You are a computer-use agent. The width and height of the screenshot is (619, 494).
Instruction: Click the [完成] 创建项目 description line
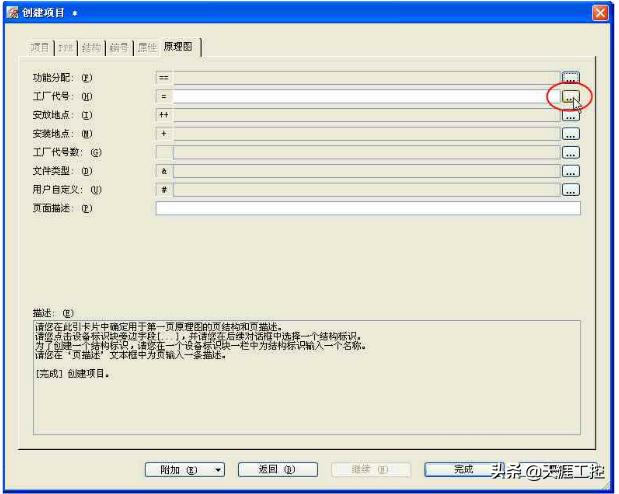click(x=72, y=374)
